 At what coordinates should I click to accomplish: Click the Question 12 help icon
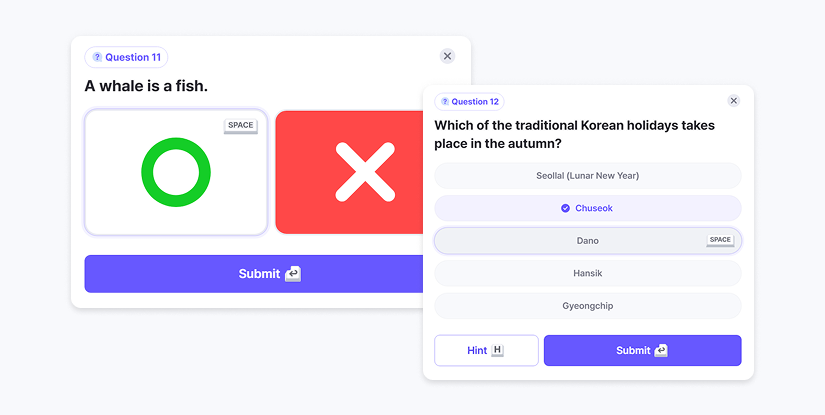pos(444,102)
